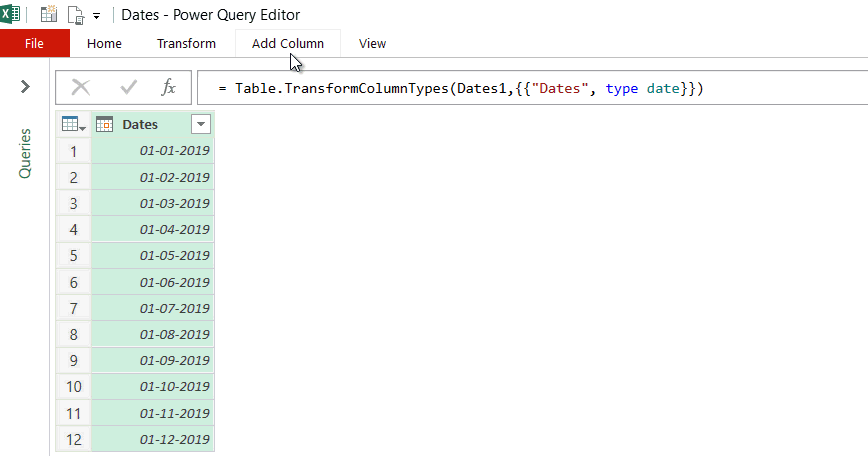
Task: Open the Customize Quick Access Toolbar dropdown
Action: [96, 16]
